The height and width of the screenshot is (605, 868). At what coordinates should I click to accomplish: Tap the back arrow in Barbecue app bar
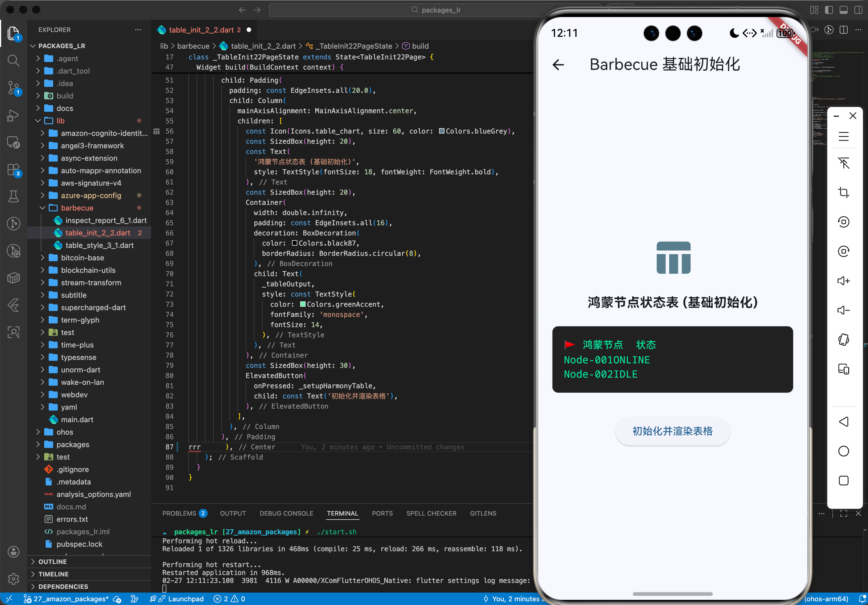(558, 65)
